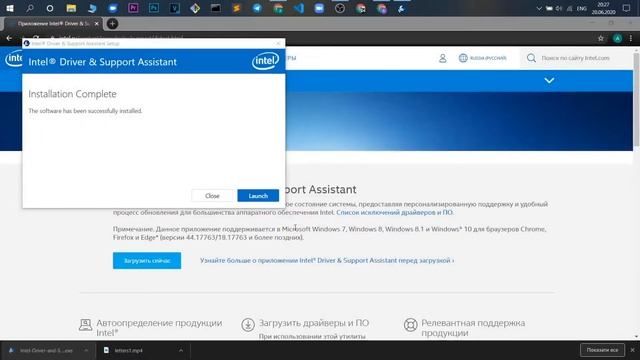Image resolution: width=640 pixels, height=360 pixels.
Task: Open the Chrome profile avatar
Action: [618, 38]
